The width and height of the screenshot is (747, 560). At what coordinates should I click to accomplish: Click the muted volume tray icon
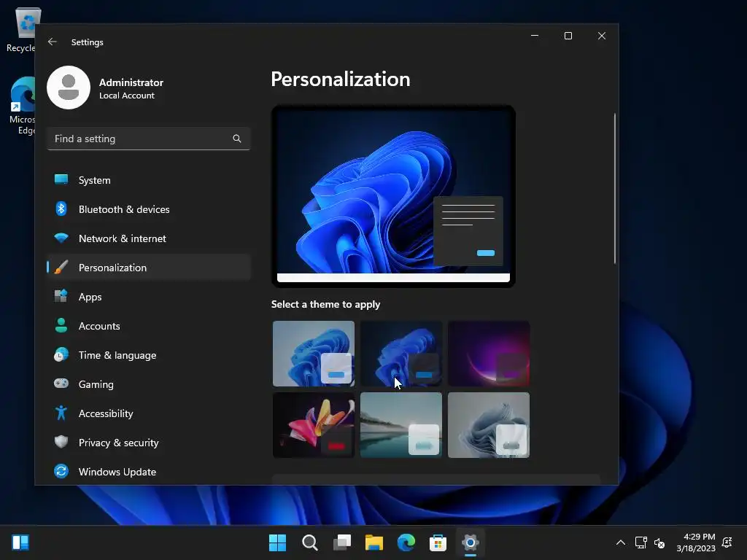(x=659, y=542)
